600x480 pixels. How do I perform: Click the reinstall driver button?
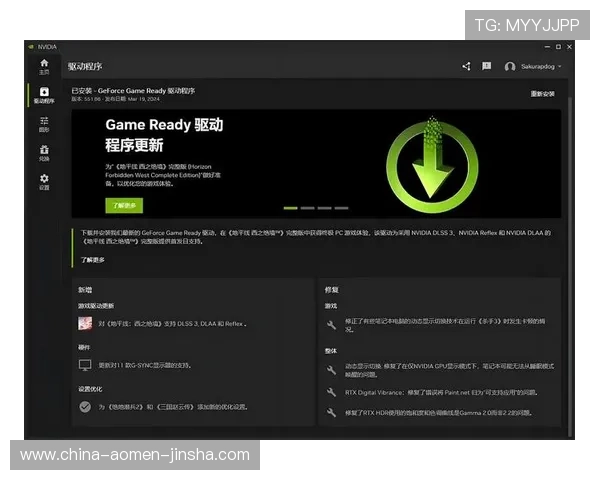pyautogui.click(x=542, y=94)
